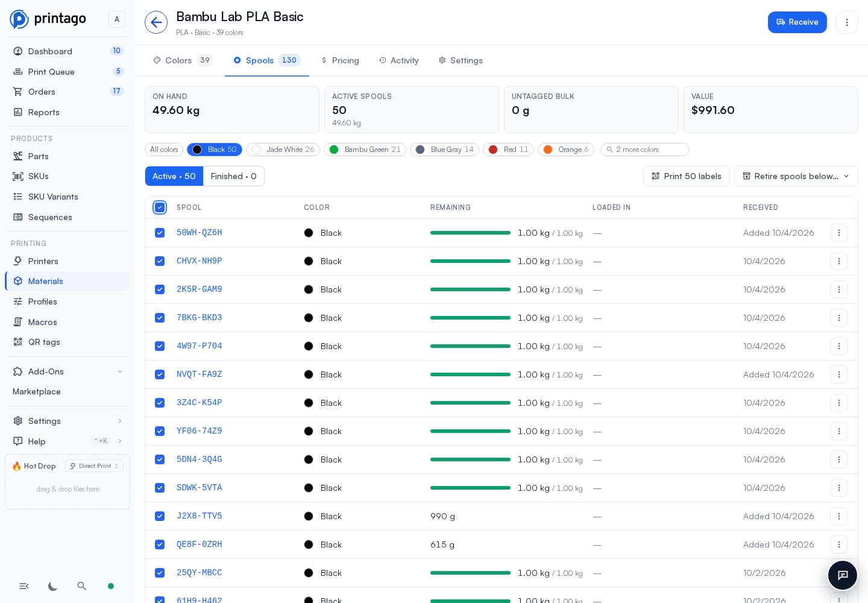The width and height of the screenshot is (868, 603).
Task: Open Macros in the sidebar
Action: (68, 322)
